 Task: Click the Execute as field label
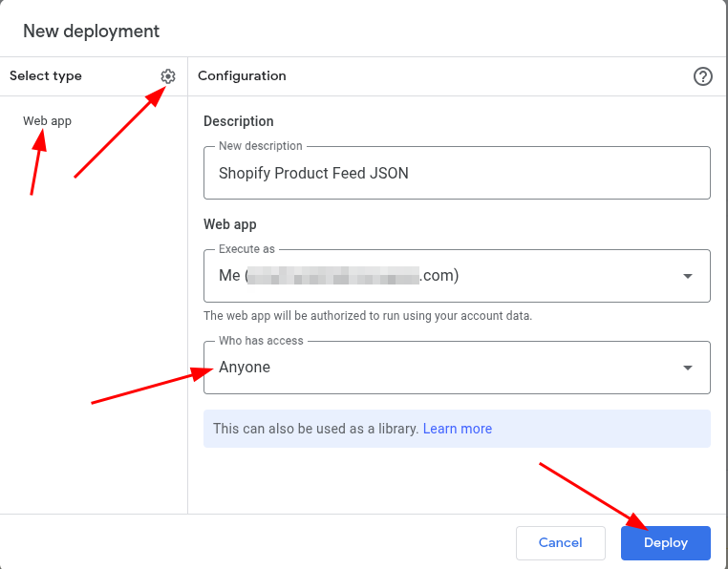pyautogui.click(x=246, y=249)
